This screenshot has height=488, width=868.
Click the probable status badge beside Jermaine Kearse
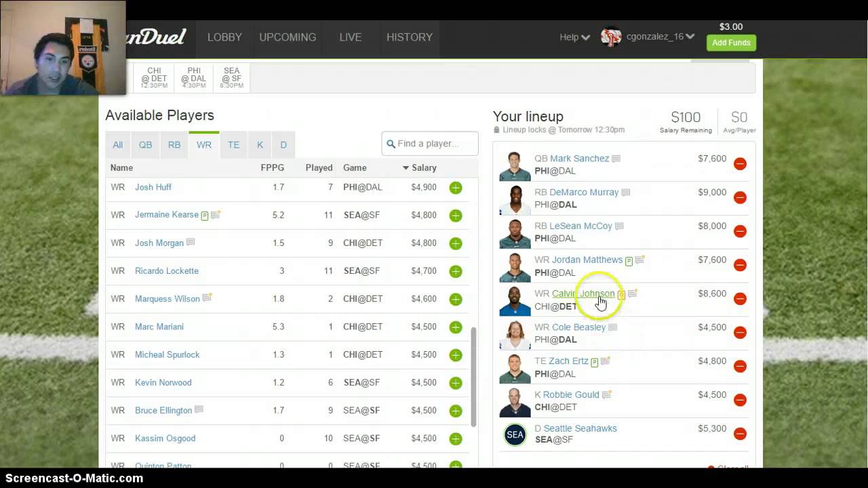(x=205, y=216)
